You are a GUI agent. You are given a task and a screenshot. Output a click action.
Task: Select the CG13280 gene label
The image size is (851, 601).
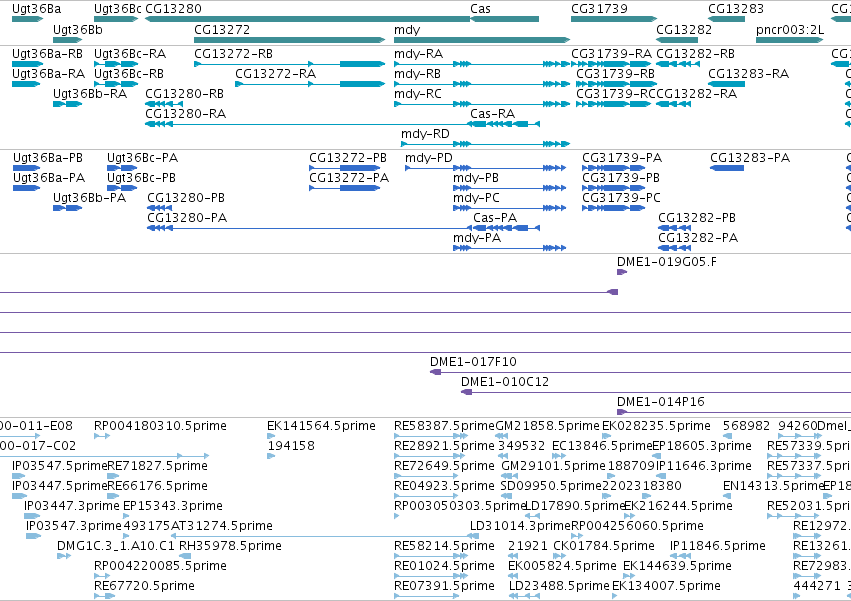coord(173,9)
